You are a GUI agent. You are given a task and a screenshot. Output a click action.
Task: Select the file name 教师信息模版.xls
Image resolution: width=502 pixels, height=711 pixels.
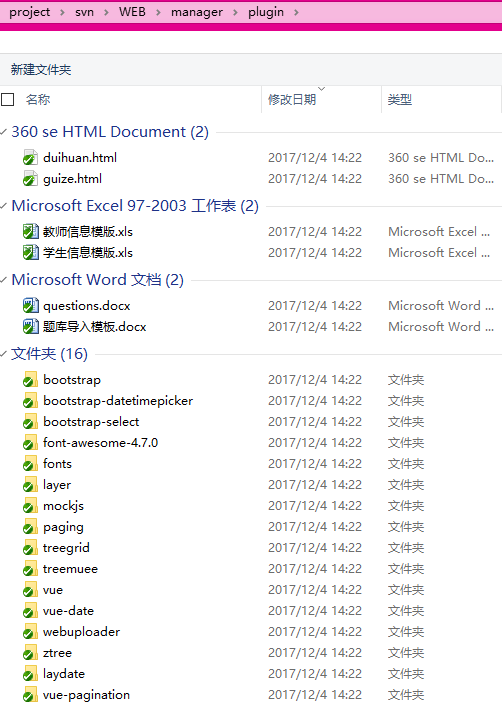pos(88,232)
